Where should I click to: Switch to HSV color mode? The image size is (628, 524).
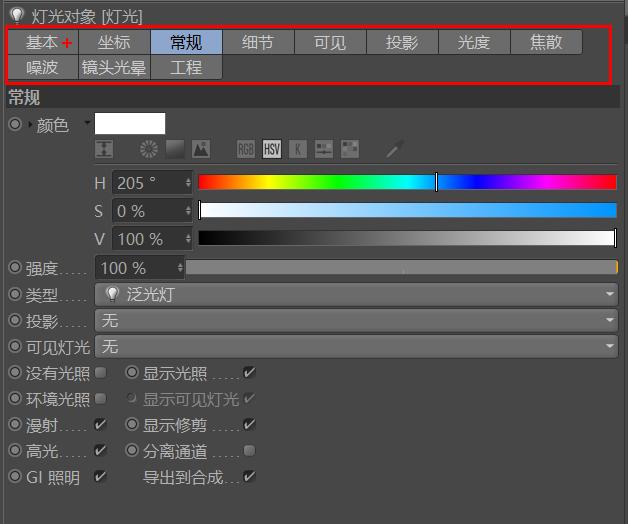(x=272, y=149)
